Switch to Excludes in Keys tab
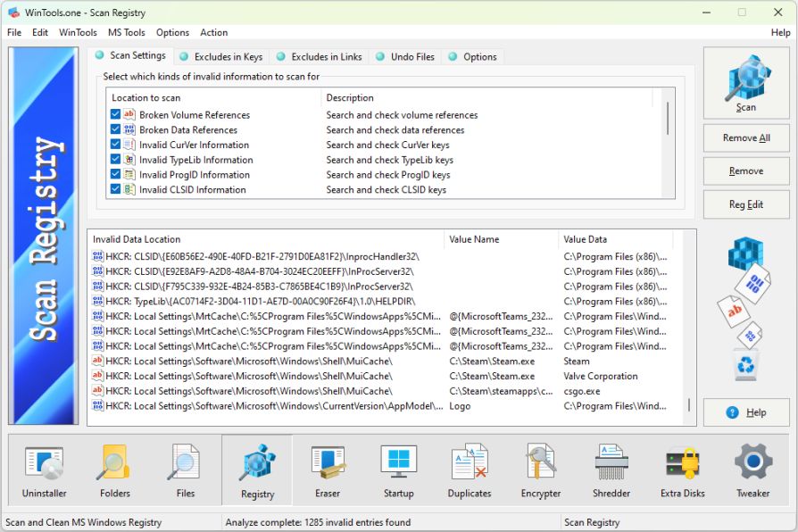This screenshot has width=798, height=532. coord(221,57)
